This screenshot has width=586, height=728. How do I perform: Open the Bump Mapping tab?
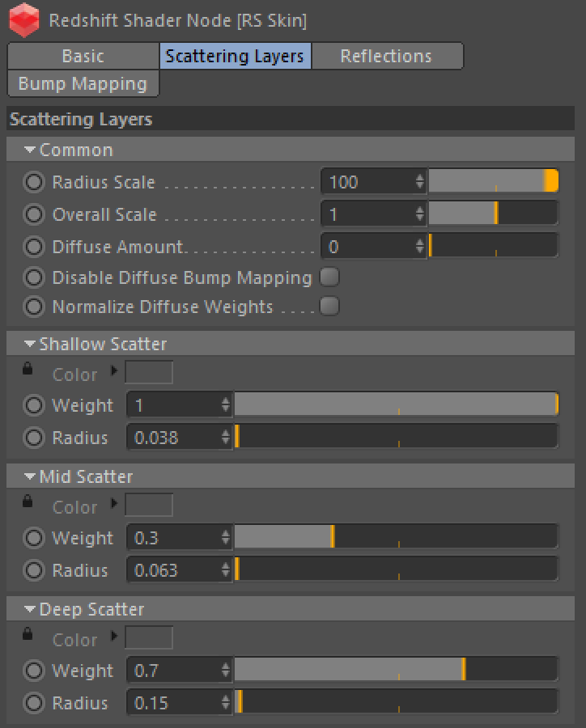tap(83, 83)
